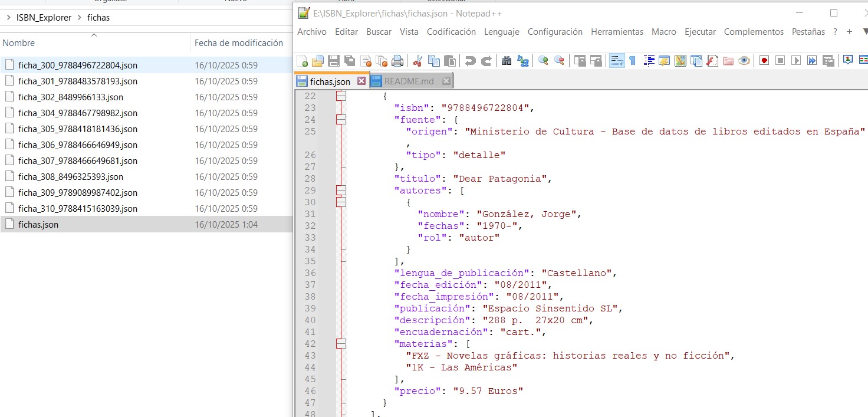Viewport: 868px width, 417px height.
Task: Click line number 36 in the margin
Action: tap(310, 273)
